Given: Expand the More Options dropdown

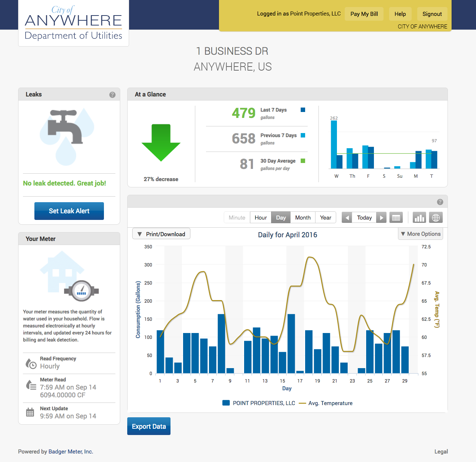Looking at the screenshot, I should [421, 234].
